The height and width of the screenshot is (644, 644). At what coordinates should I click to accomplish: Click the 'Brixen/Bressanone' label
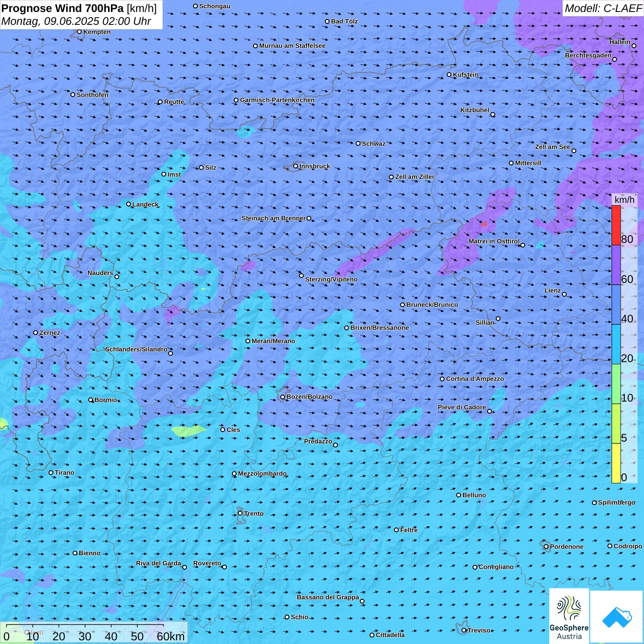pyautogui.click(x=379, y=328)
